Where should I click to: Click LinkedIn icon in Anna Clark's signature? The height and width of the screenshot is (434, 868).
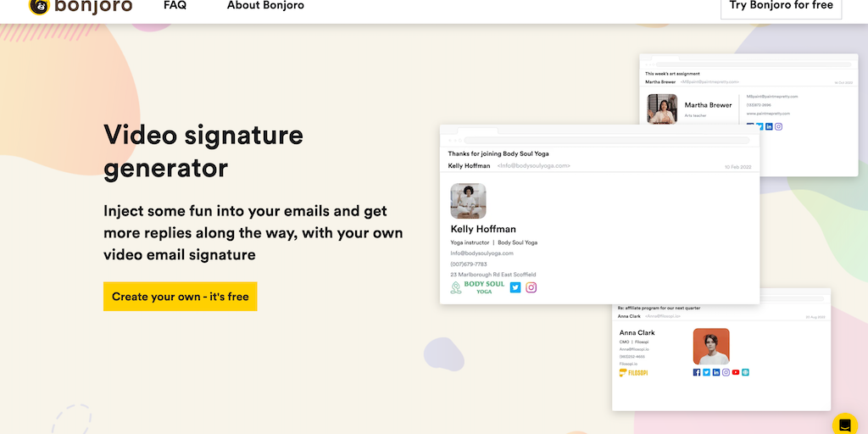pos(716,372)
